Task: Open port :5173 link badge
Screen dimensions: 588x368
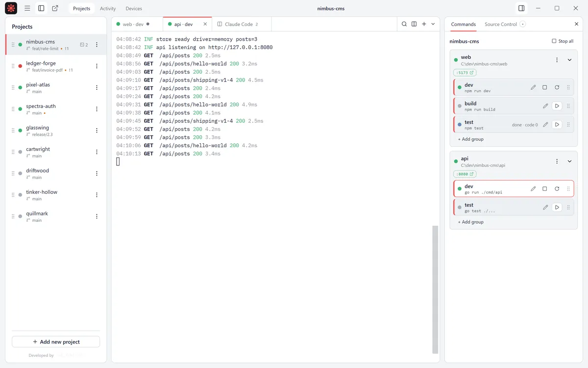Action: [465, 73]
